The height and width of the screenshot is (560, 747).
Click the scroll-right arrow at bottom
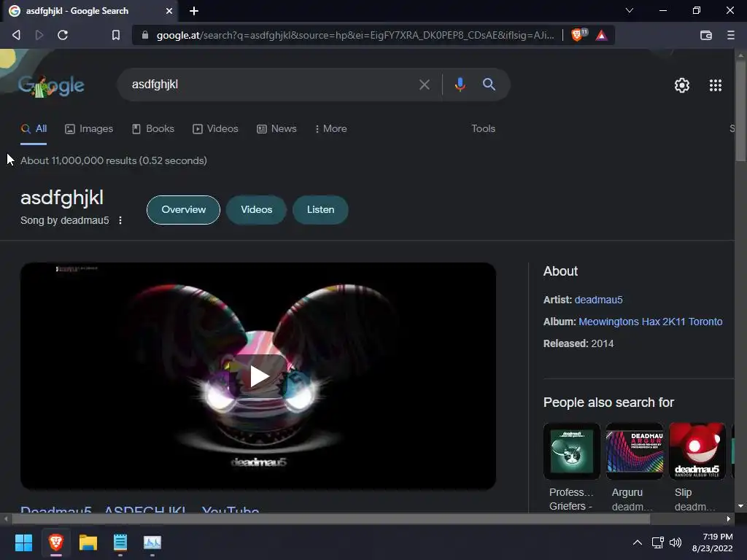(729, 518)
